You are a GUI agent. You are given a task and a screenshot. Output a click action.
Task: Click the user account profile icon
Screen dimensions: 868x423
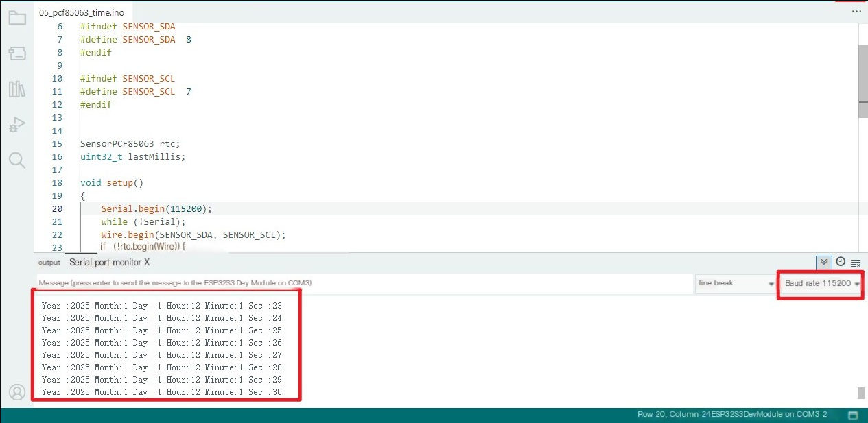(17, 392)
